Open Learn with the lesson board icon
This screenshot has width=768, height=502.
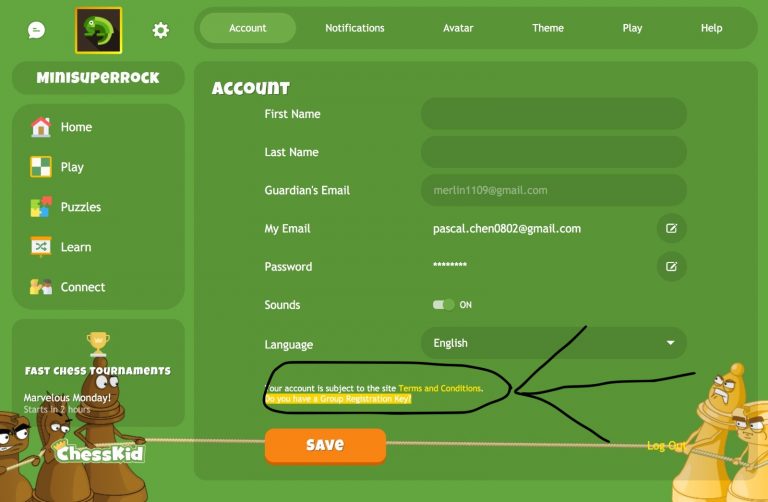click(x=41, y=247)
